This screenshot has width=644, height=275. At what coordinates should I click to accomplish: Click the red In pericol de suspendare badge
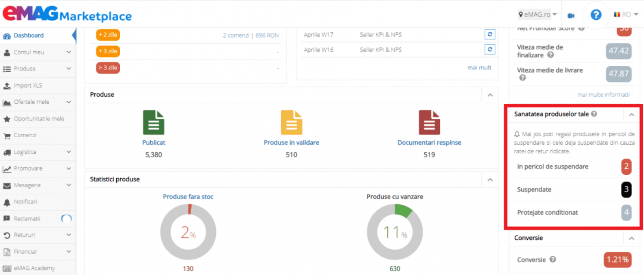(x=626, y=167)
